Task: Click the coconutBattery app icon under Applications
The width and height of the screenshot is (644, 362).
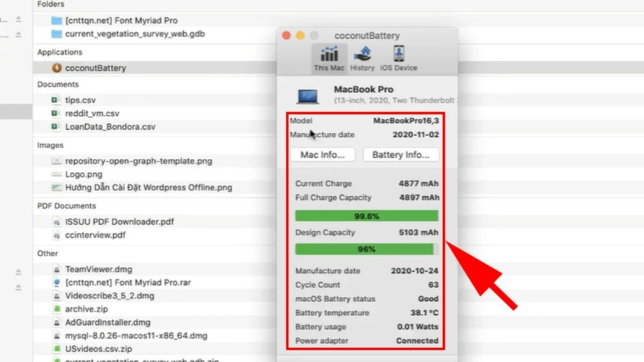Action: pyautogui.click(x=57, y=68)
